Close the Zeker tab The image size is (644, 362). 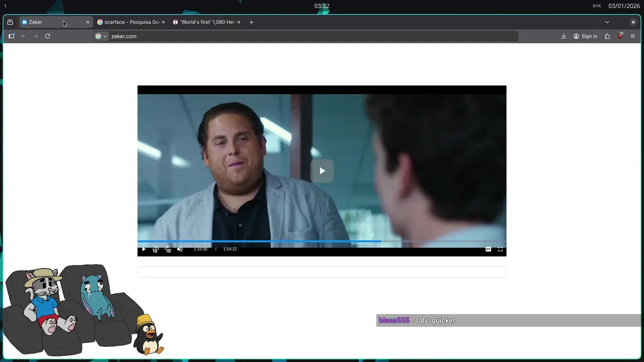[88, 22]
